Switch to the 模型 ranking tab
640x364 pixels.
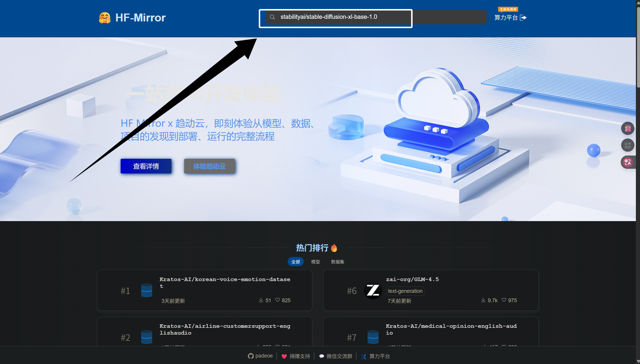click(x=316, y=262)
